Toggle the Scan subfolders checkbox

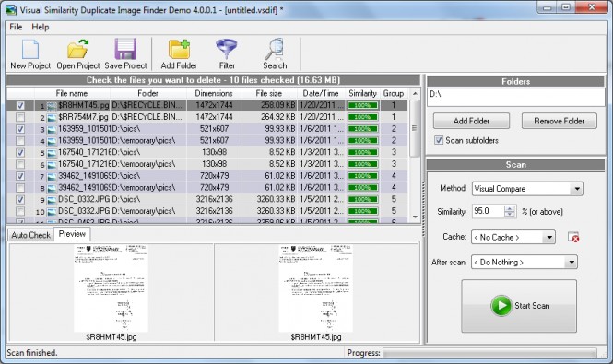click(439, 140)
